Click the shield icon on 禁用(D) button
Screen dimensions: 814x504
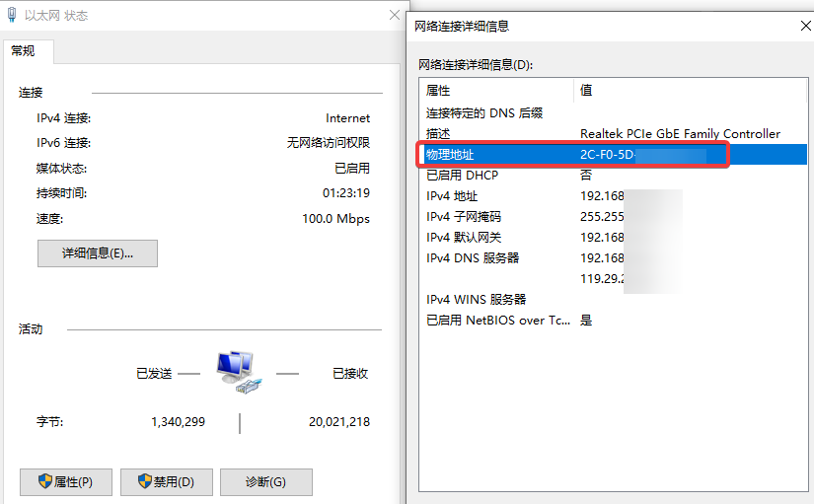145,480
